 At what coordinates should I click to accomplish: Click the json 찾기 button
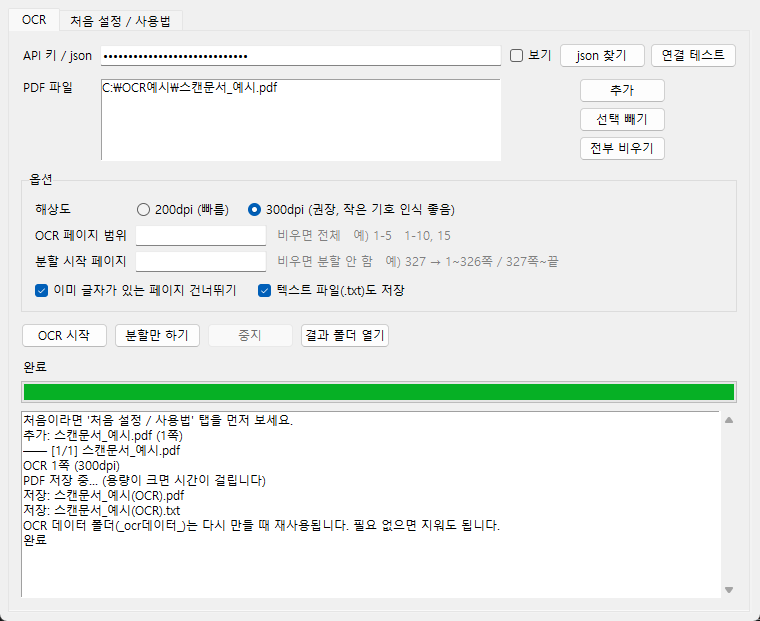(602, 56)
